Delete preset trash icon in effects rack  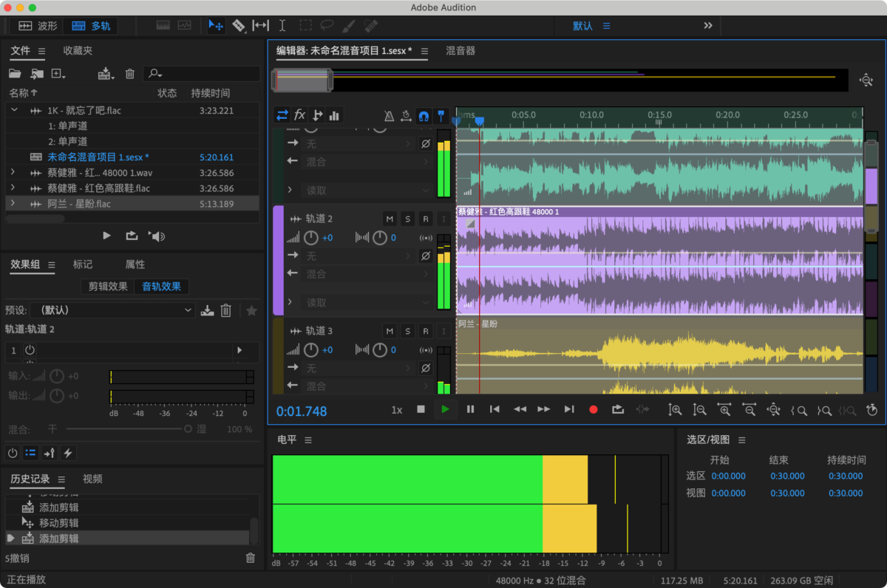pyautogui.click(x=227, y=311)
